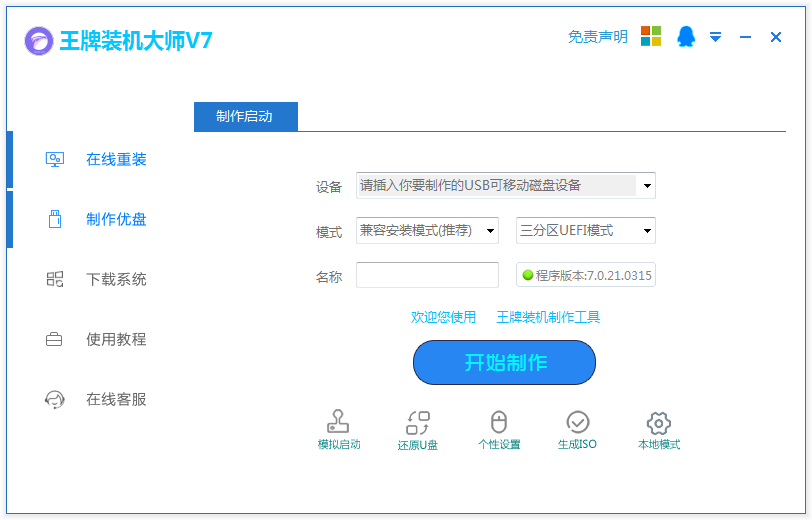
Task: Focus the 名称 name input field
Action: (427, 275)
